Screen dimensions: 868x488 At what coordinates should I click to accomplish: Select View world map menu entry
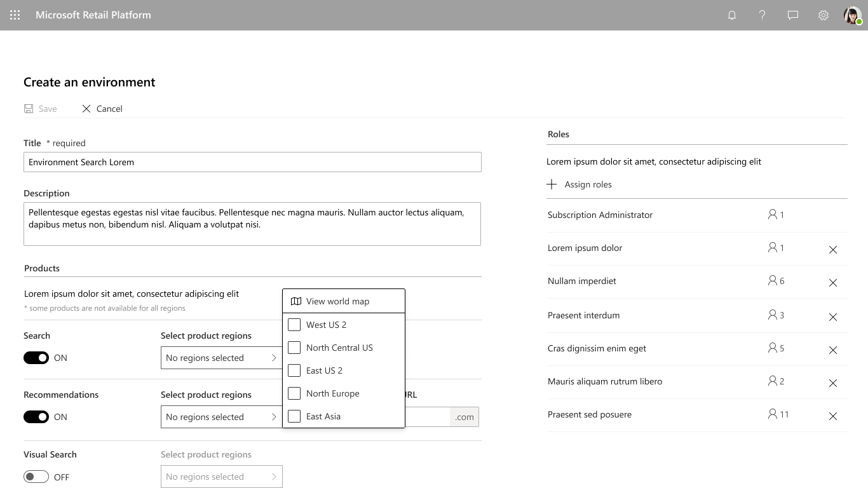click(344, 301)
